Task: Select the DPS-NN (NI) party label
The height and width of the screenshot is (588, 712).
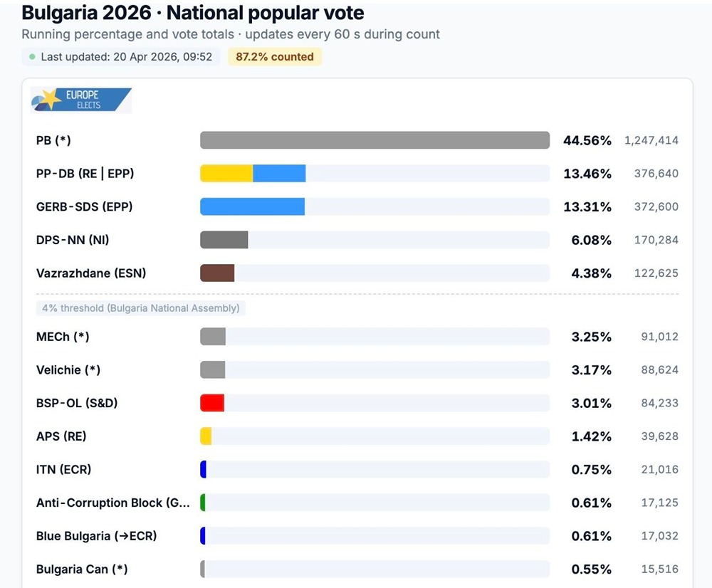Action: click(x=73, y=240)
